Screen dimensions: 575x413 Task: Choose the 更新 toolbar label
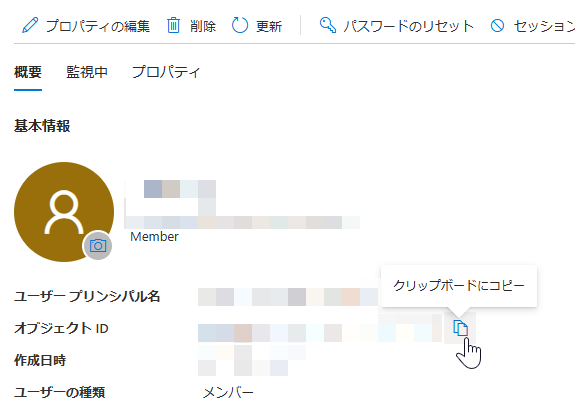[x=269, y=26]
